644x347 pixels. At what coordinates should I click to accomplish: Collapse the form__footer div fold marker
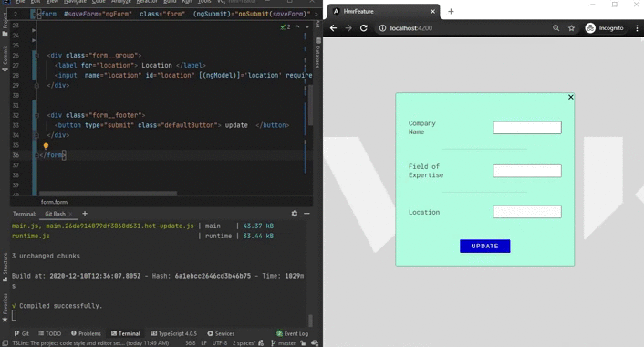pos(36,116)
